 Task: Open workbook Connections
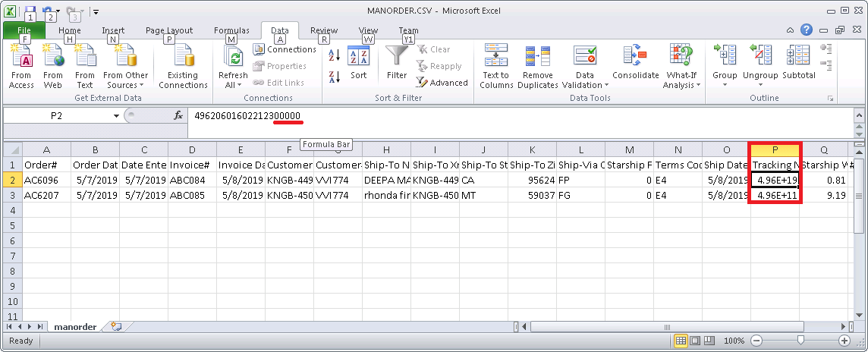[x=285, y=49]
